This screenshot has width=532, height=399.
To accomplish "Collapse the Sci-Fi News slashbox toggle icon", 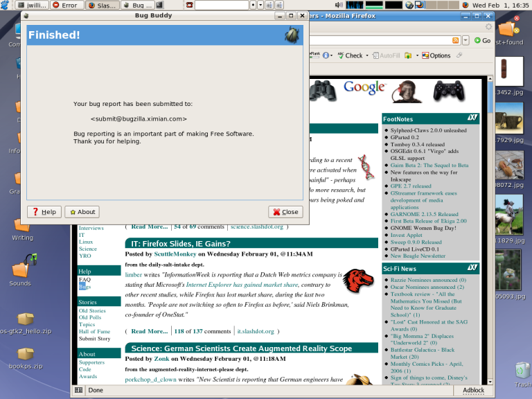I will pyautogui.click(x=472, y=267).
